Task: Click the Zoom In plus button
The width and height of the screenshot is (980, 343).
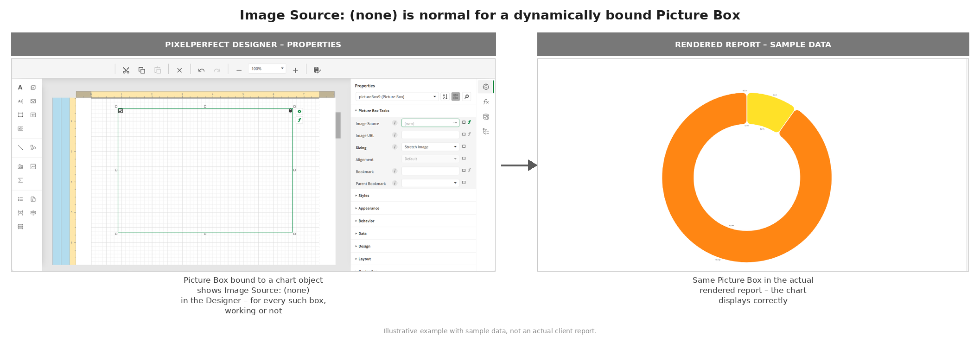Action: [x=295, y=70]
